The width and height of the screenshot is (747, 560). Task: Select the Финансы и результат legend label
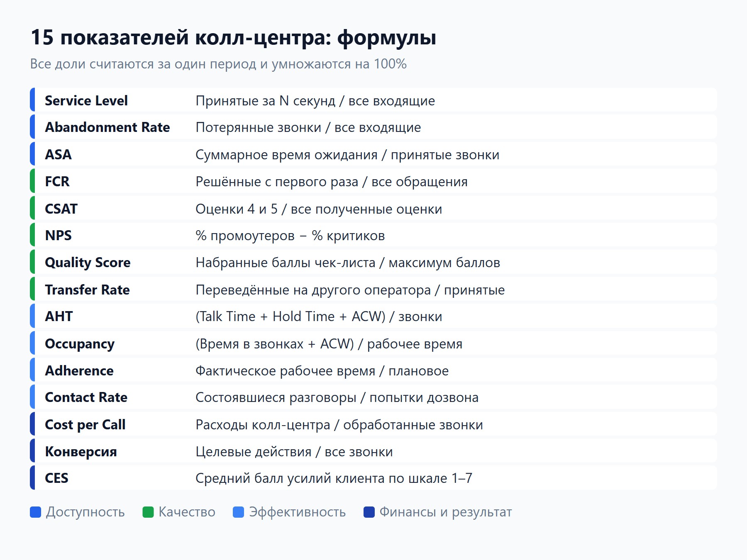tap(446, 512)
